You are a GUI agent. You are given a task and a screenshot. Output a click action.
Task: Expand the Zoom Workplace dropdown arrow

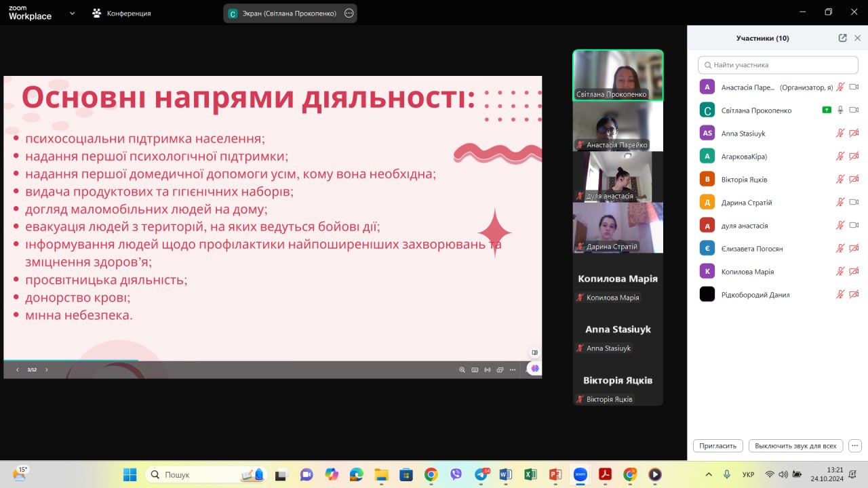pyautogui.click(x=73, y=13)
